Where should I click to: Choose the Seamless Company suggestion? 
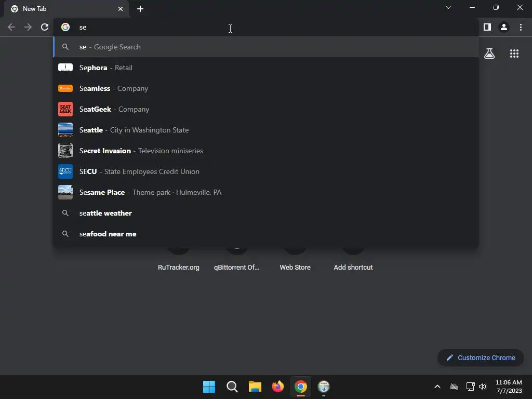[266, 88]
